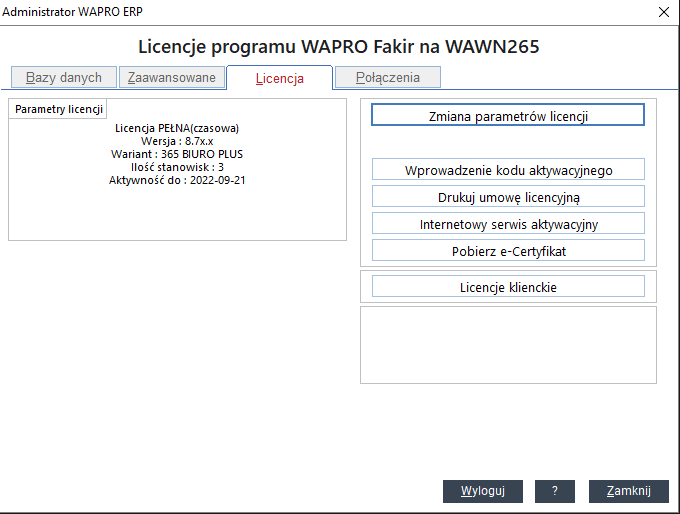The height and width of the screenshot is (514, 680).
Task: Click the Licencje programu WAPRO Fakir heading
Action: (x=339, y=46)
